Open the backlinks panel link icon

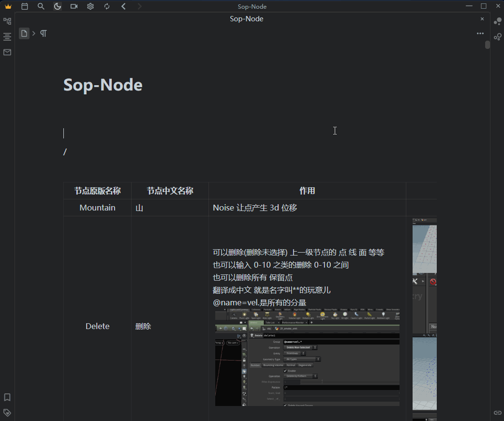click(x=497, y=413)
